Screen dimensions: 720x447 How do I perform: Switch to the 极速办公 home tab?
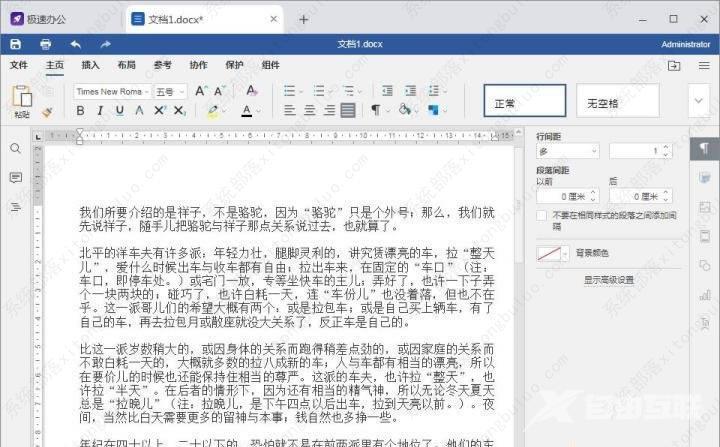39,19
